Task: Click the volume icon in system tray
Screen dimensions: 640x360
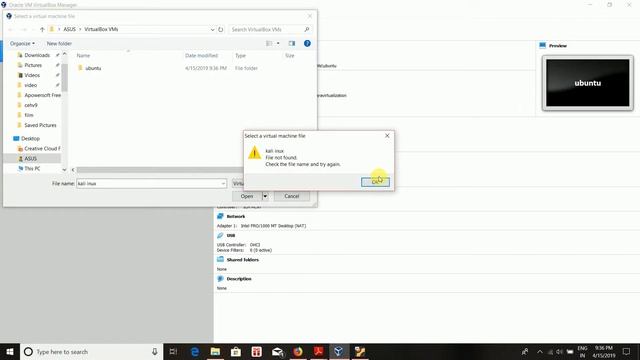Action: pos(560,351)
